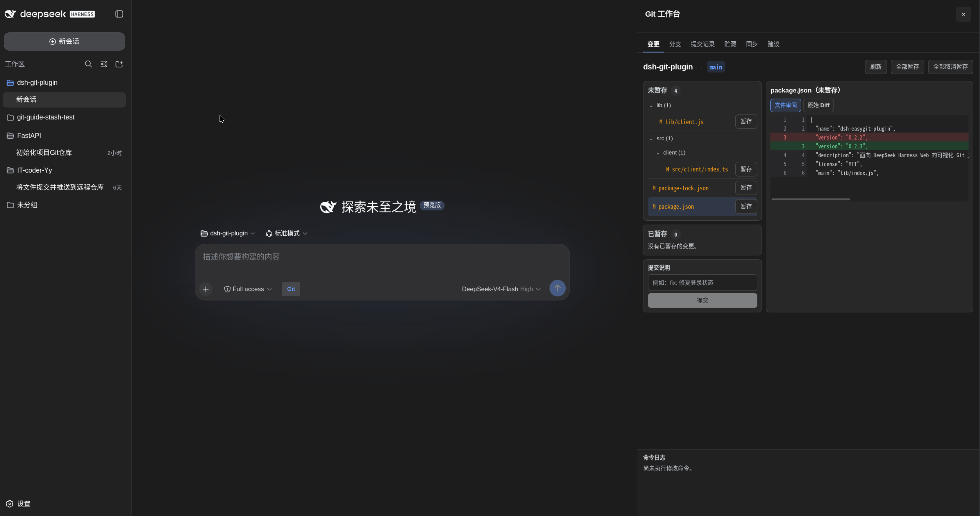
Task: Focus the 提交说明 commit message field
Action: (702, 283)
